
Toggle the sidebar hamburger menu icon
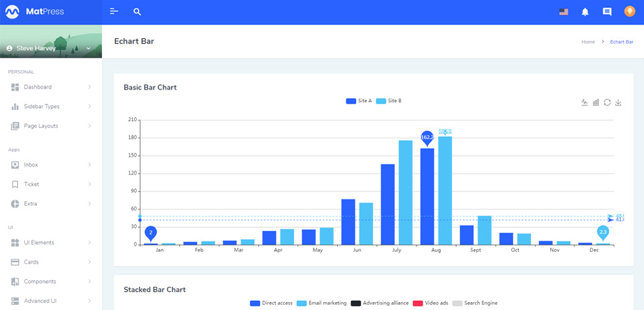[x=114, y=11]
